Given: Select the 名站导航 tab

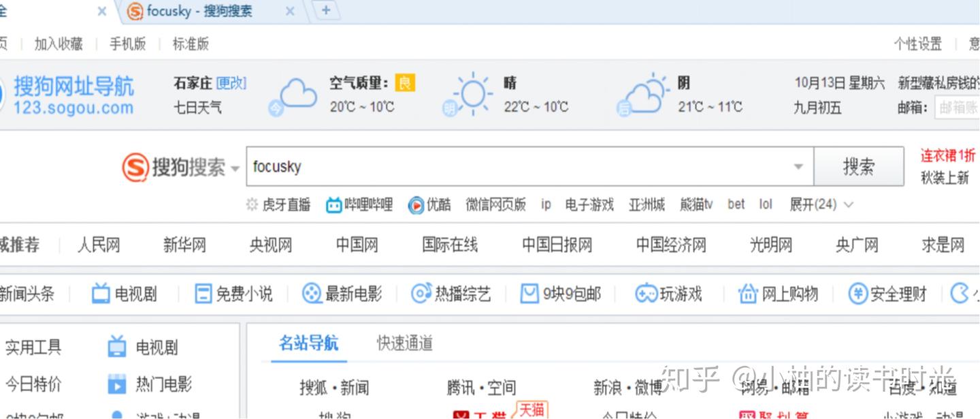Looking at the screenshot, I should coord(310,344).
